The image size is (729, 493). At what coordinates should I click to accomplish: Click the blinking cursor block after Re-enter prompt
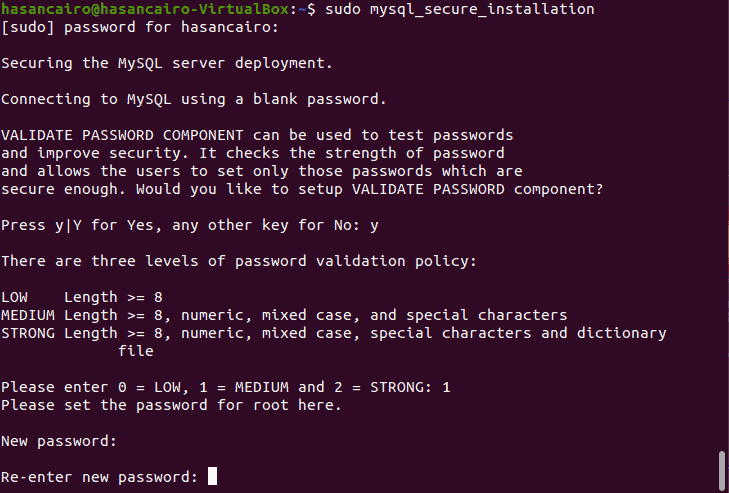point(212,476)
